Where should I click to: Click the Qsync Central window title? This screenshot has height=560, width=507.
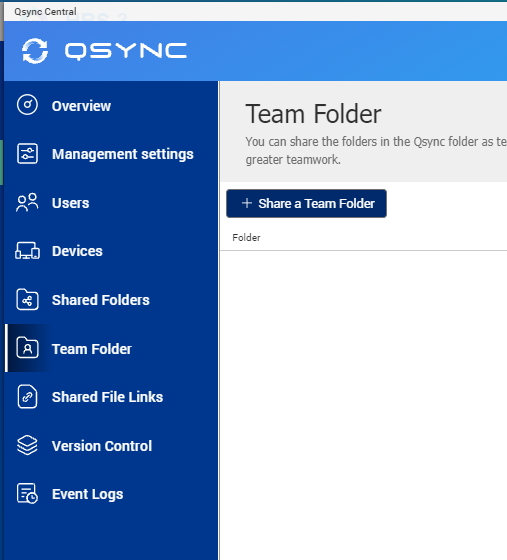point(45,12)
